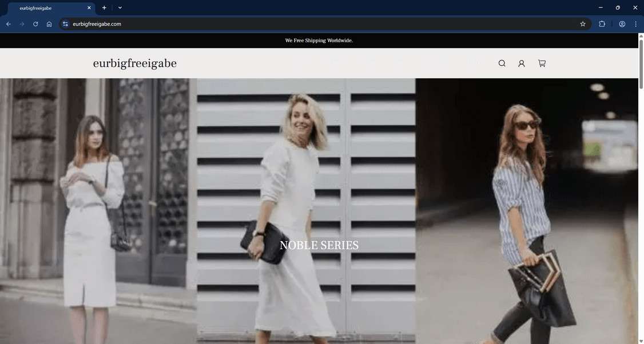Open the Chrome profile avatar icon
644x344 pixels.
622,24
